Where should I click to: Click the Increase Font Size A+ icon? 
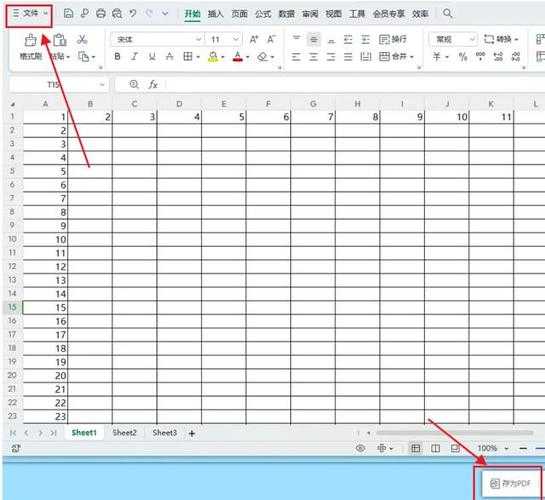pyautogui.click(x=254, y=39)
